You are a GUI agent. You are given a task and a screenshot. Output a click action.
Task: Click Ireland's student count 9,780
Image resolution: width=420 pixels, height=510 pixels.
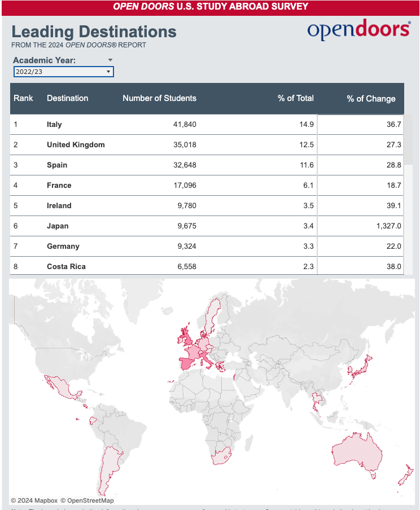(x=187, y=205)
